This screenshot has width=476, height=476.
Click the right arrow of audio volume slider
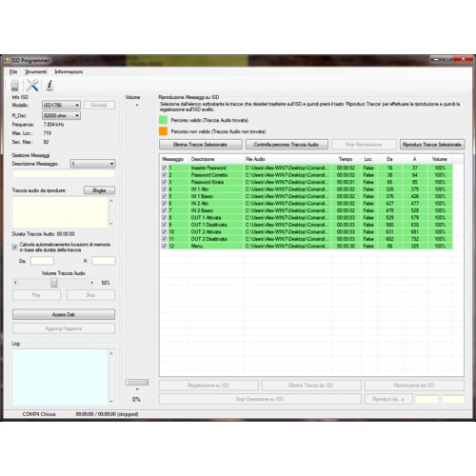pos(92,283)
